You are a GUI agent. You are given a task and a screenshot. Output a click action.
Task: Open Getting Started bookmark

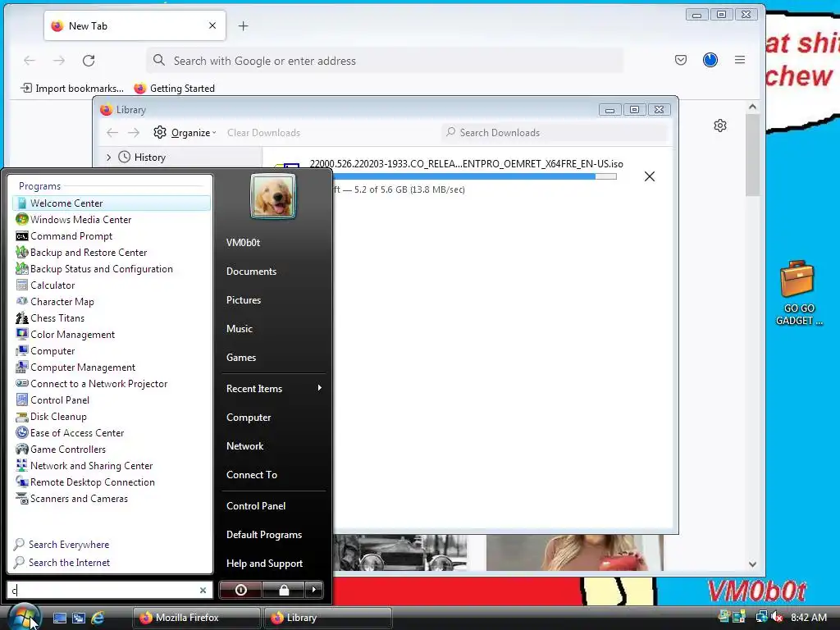[175, 89]
